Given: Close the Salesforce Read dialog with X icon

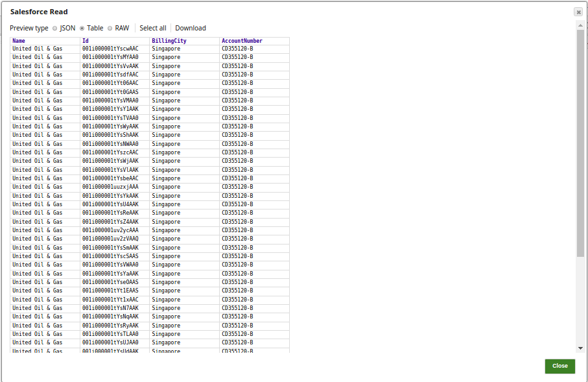Looking at the screenshot, I should click(x=578, y=12).
